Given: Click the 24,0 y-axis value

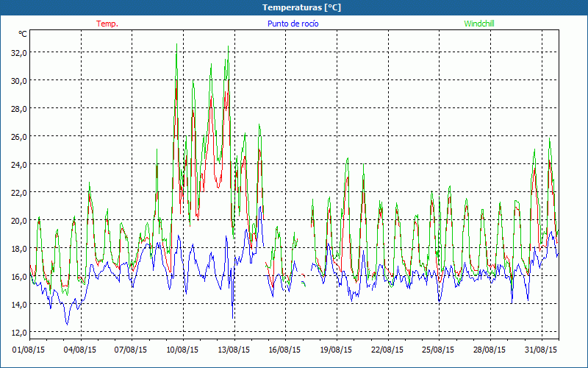Looking at the screenshot, I should pyautogui.click(x=19, y=164).
